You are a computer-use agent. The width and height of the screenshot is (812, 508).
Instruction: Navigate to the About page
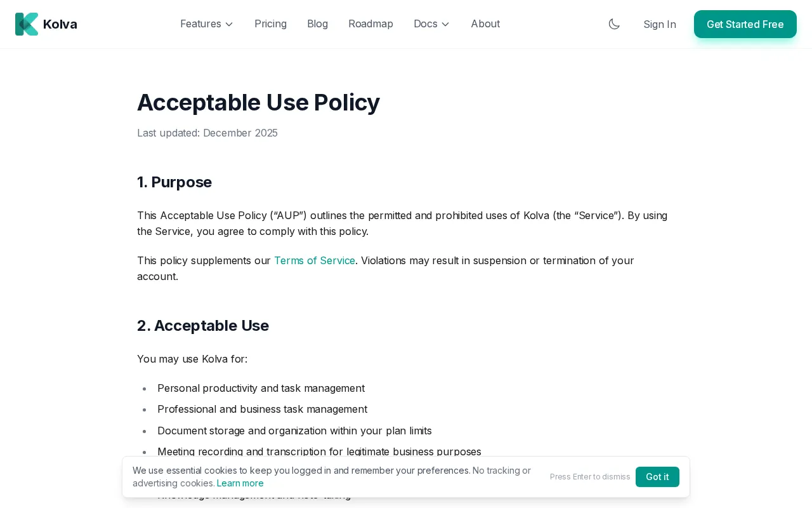pos(485,24)
